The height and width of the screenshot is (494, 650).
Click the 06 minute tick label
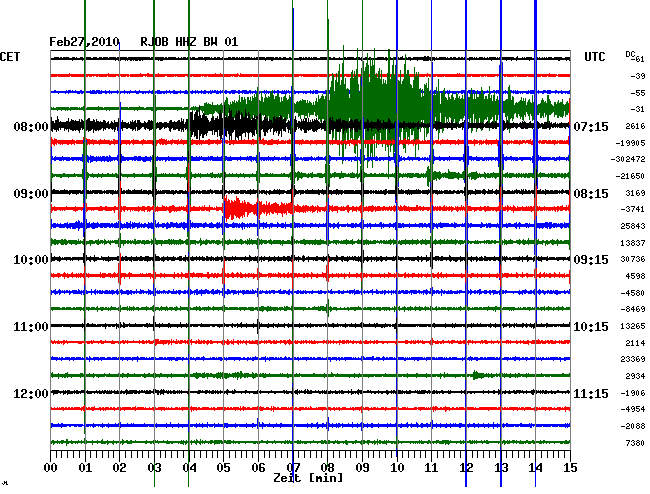tap(258, 468)
